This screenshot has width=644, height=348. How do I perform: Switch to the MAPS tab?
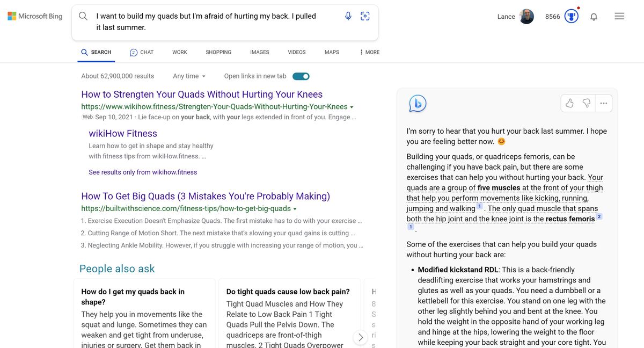coord(332,52)
